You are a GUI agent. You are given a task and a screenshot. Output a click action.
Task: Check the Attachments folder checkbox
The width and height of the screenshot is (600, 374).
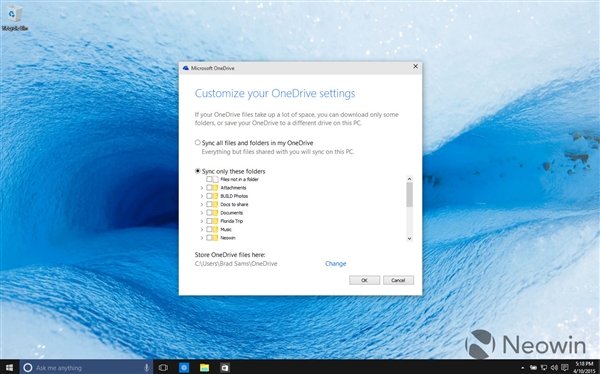click(x=209, y=188)
